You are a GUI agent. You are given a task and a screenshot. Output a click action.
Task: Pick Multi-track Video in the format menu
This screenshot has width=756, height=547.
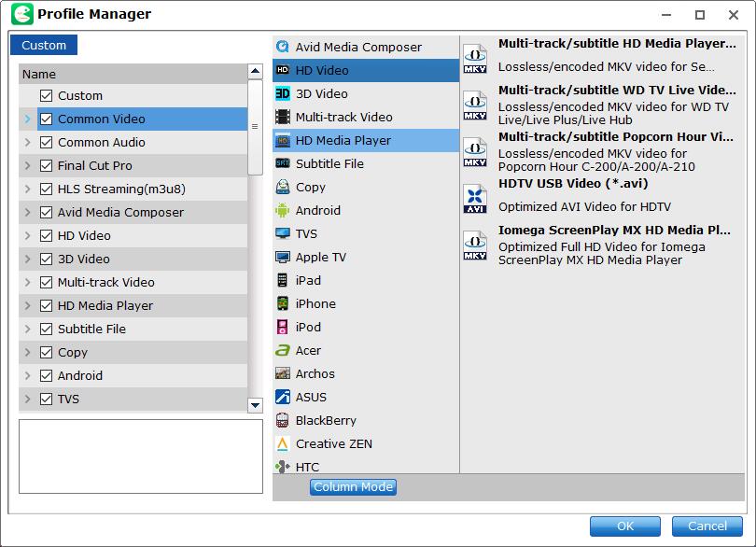(x=366, y=117)
